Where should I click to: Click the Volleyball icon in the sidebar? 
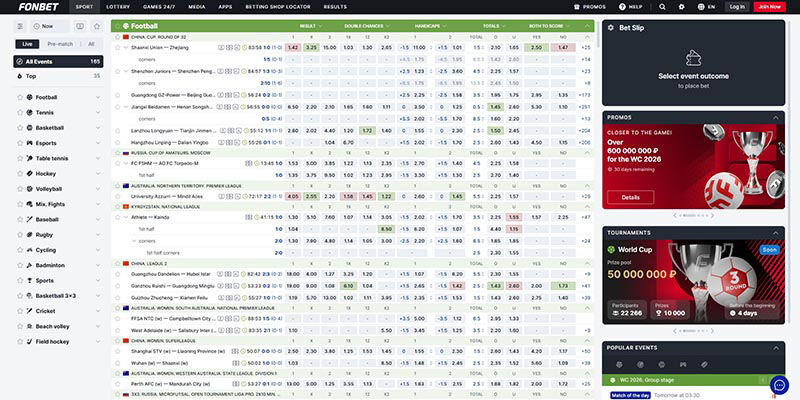[x=30, y=189]
